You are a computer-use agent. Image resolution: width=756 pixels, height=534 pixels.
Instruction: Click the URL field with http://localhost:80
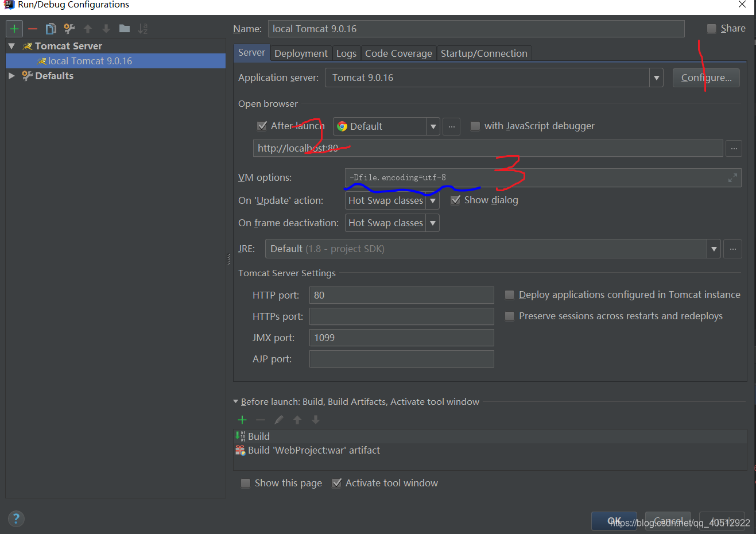(x=488, y=148)
